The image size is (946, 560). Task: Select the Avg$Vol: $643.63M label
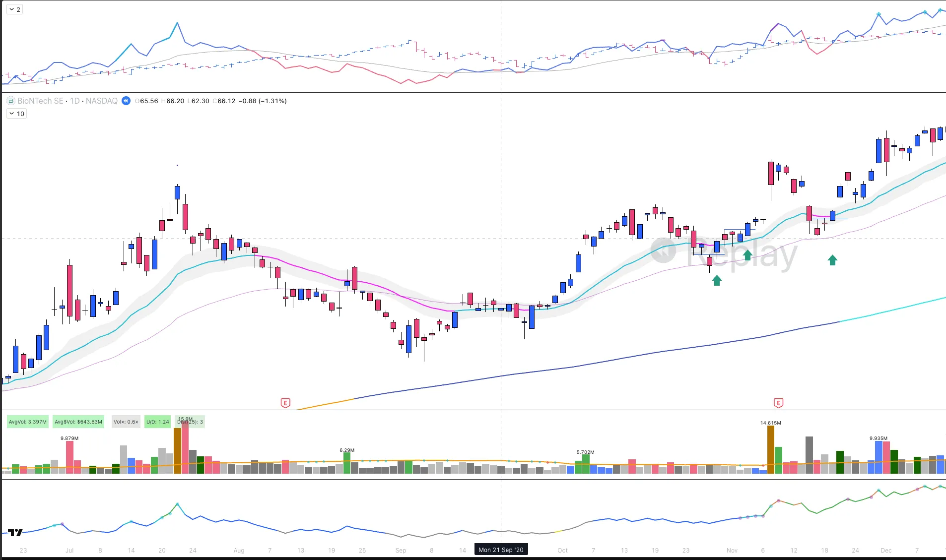pyautogui.click(x=78, y=422)
